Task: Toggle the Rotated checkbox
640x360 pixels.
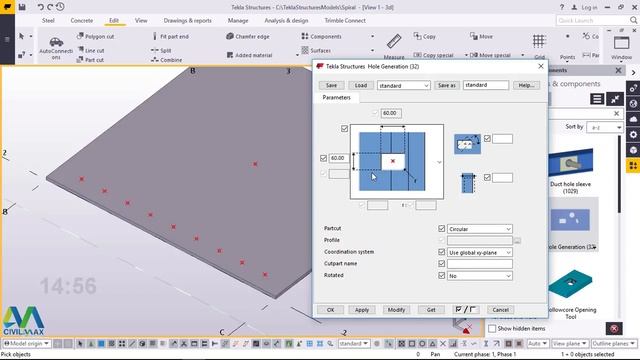Action: point(441,276)
